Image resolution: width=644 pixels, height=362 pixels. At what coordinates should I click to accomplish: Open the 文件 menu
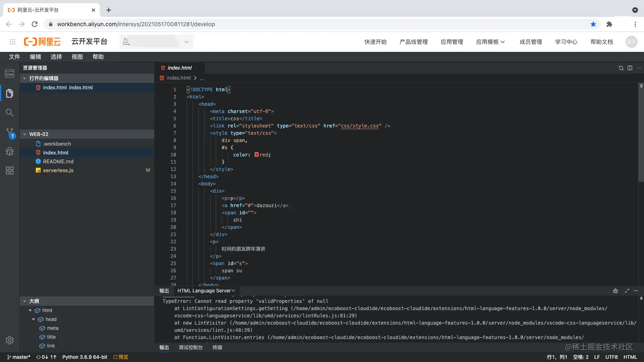(14, 57)
